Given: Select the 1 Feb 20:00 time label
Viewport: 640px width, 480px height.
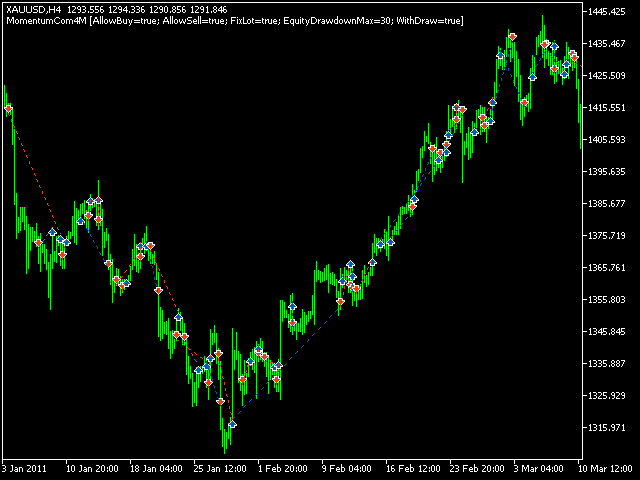Looking at the screenshot, I should point(283,469).
